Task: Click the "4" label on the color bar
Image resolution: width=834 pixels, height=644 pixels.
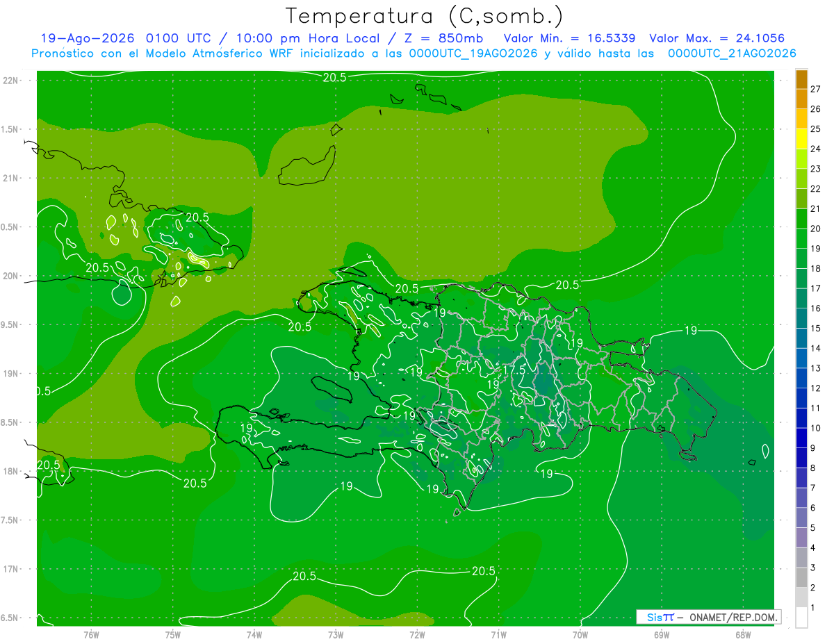Action: 813,548
